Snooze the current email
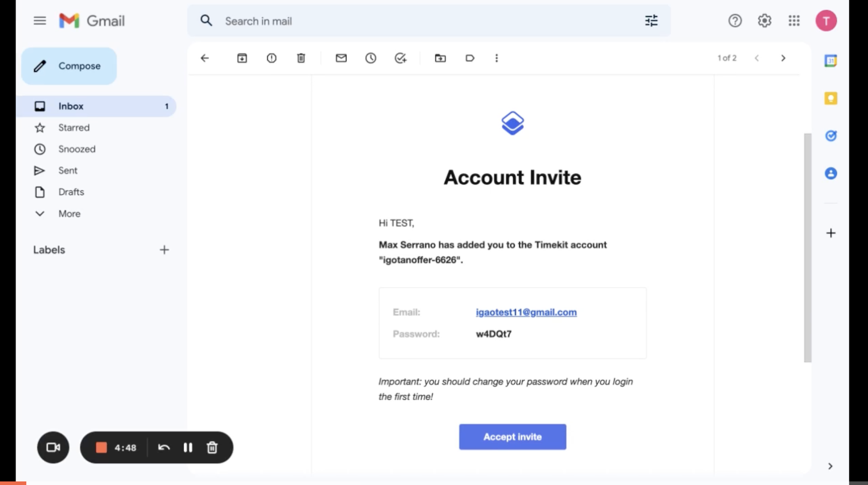 pos(371,58)
